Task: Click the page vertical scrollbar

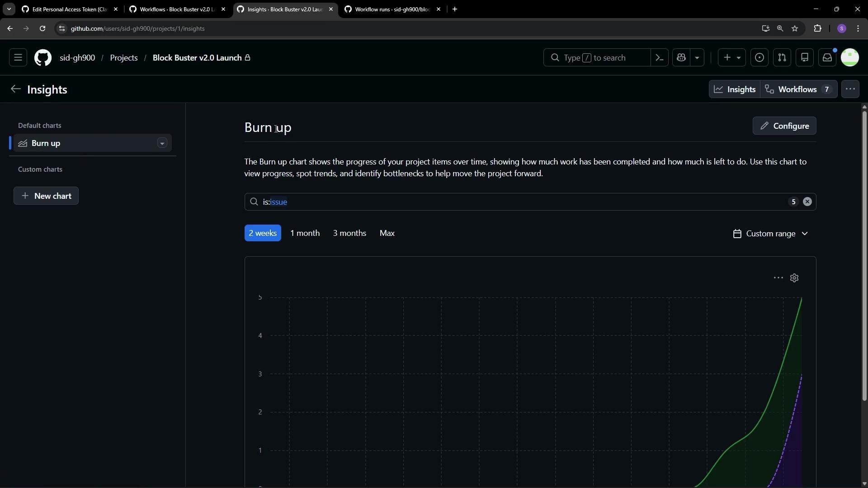Action: (864, 255)
